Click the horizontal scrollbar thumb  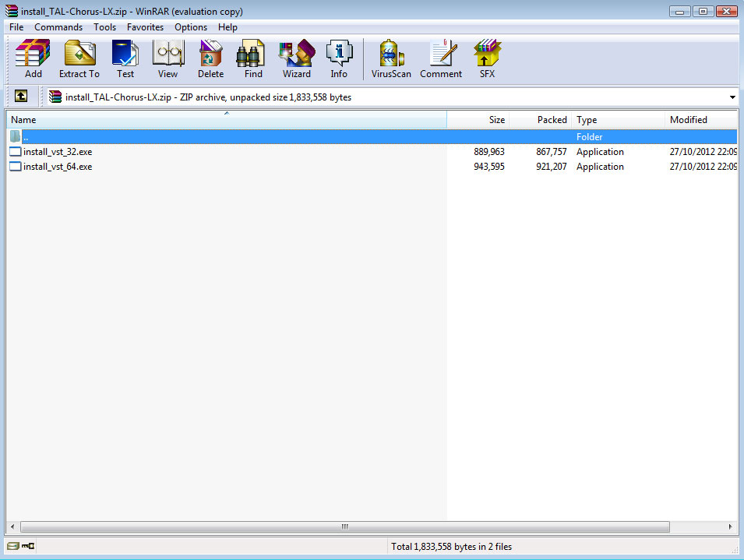point(345,527)
